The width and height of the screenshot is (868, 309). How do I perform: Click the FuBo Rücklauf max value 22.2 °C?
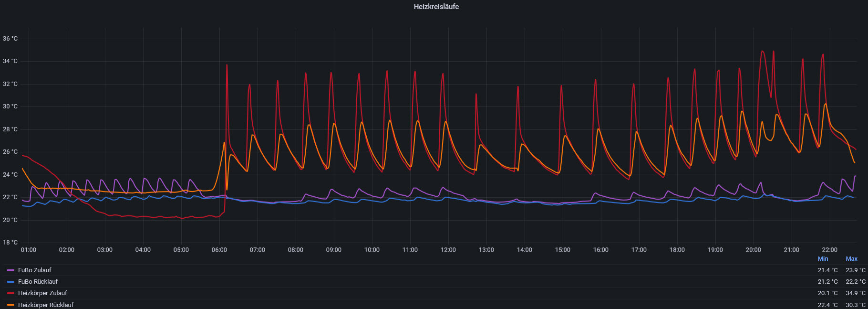[x=856, y=282]
